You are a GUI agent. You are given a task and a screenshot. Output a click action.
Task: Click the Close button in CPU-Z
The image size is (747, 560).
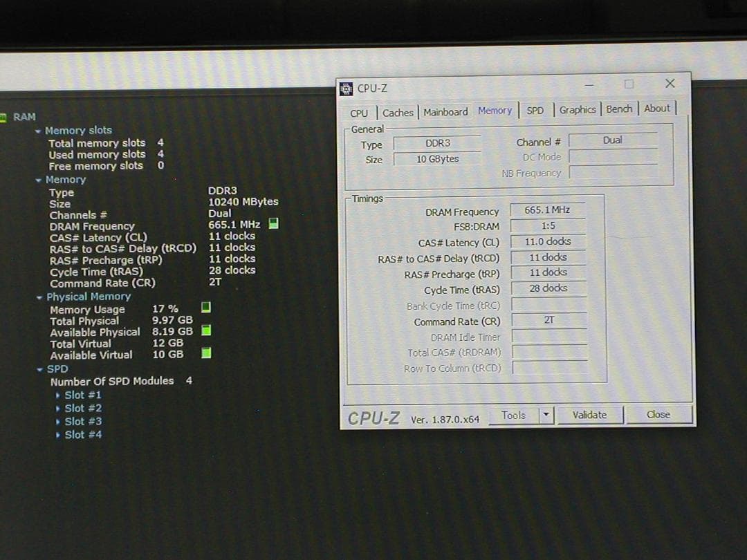(658, 414)
